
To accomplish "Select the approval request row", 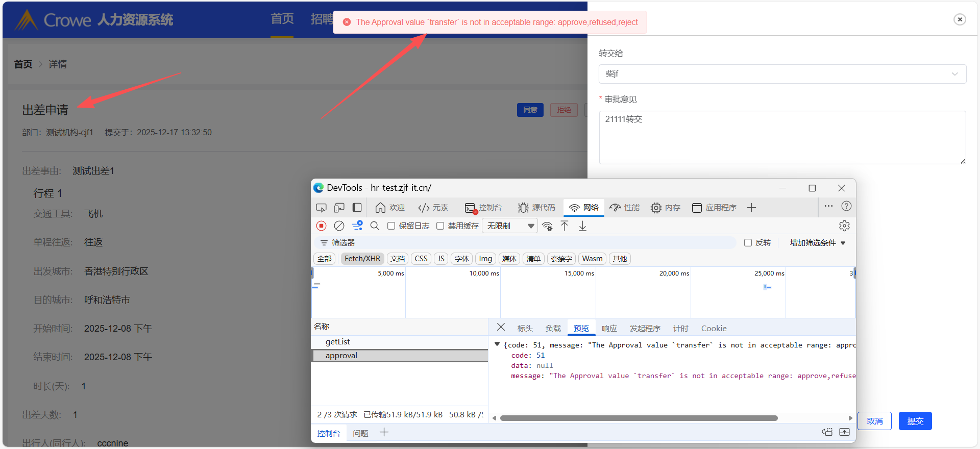I will [400, 356].
